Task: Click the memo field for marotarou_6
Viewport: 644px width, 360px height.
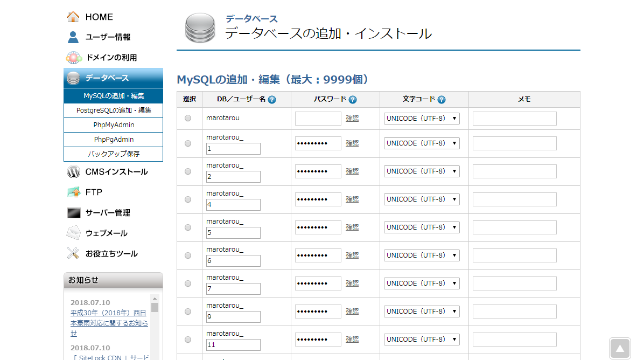Action: [515, 255]
